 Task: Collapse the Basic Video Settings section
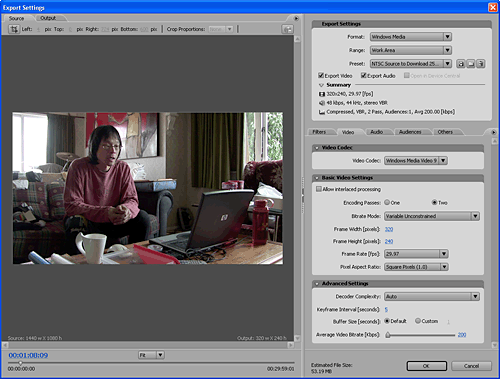pos(317,178)
